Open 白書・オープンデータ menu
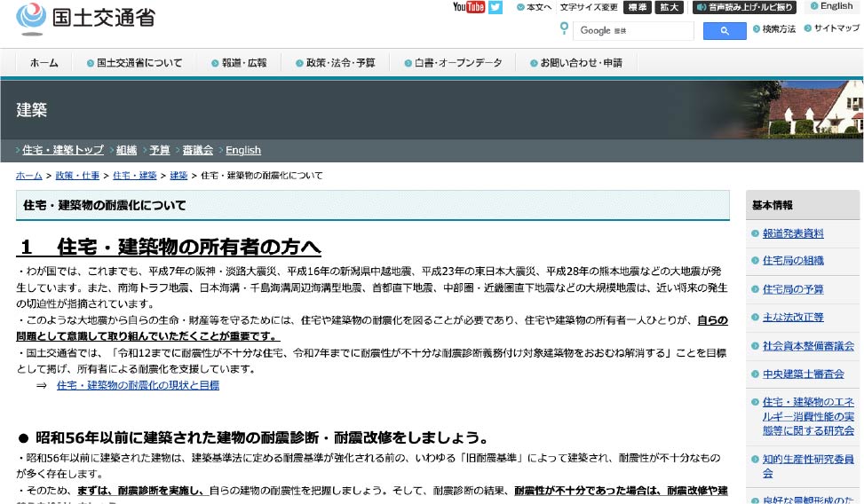864x504 pixels. pos(453,63)
